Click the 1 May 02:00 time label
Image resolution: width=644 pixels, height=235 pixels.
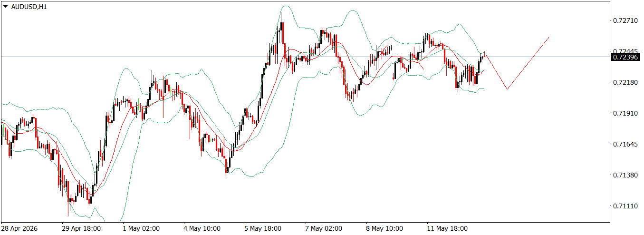(x=141, y=228)
